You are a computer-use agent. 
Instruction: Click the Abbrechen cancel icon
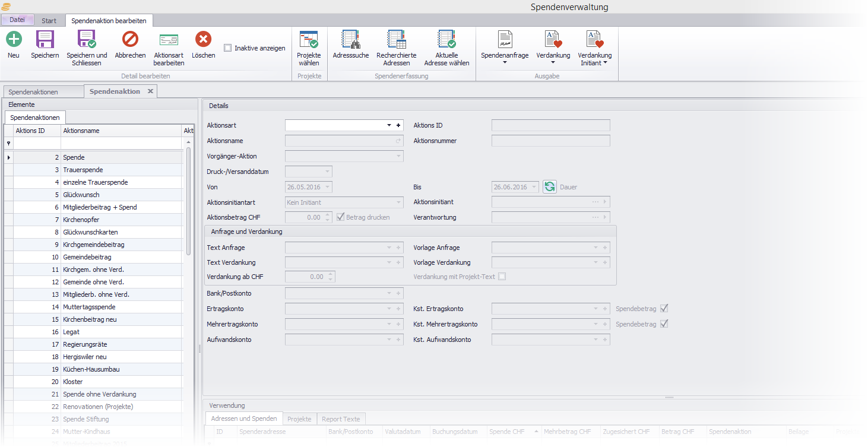[x=130, y=40]
